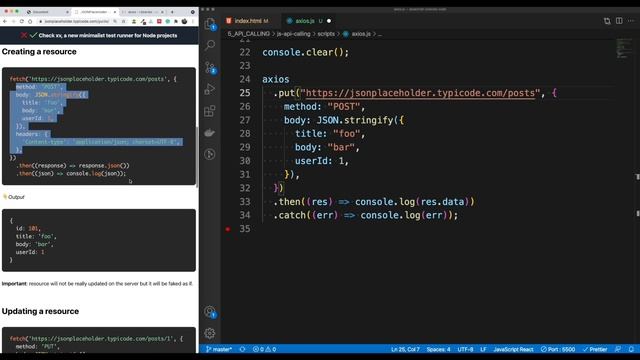Open the Run and Debug view
The height and width of the screenshot is (360, 640).
pyautogui.click(x=210, y=89)
